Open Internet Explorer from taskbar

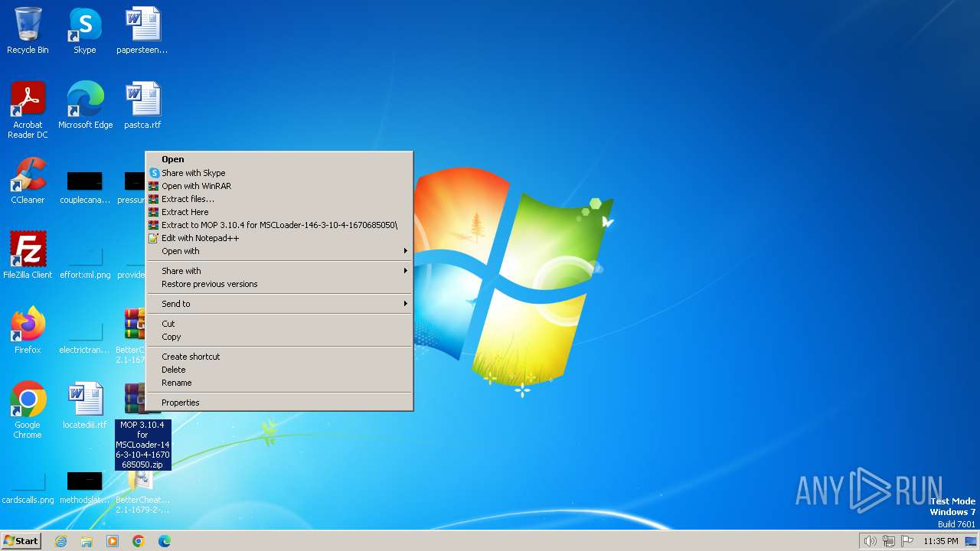coord(60,541)
